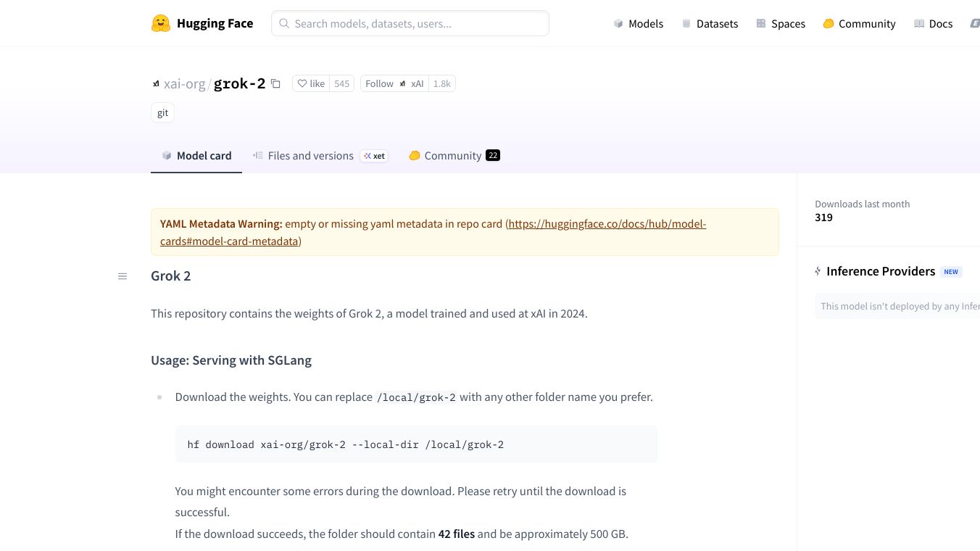Viewport: 980px width, 551px height.
Task: Follow the xAI organization
Action: [394, 84]
